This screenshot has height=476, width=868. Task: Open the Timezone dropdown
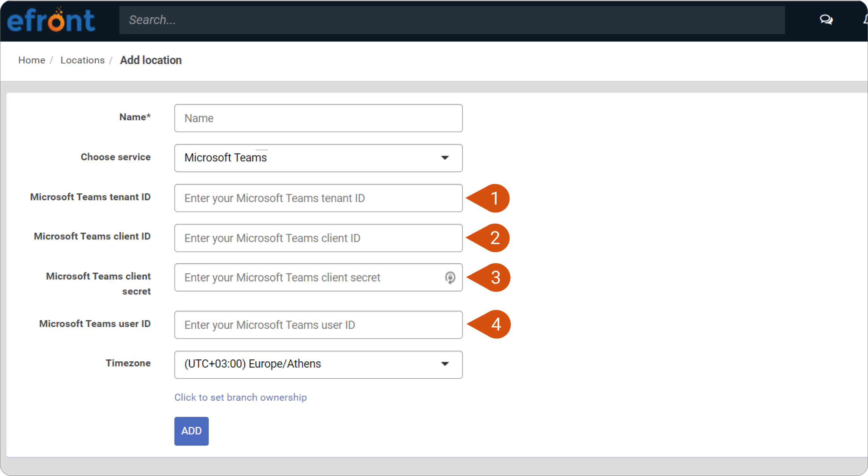coord(318,365)
